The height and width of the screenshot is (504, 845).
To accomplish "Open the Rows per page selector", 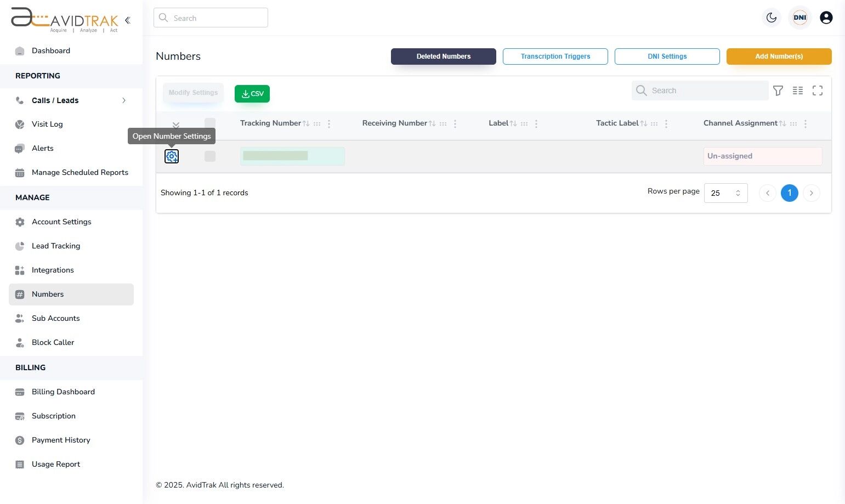I will 725,192.
